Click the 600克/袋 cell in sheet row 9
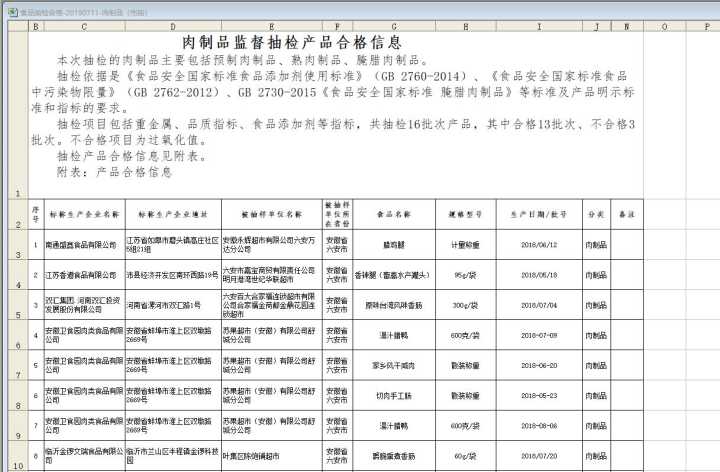Viewport: 720px width, 472px height. (x=466, y=426)
